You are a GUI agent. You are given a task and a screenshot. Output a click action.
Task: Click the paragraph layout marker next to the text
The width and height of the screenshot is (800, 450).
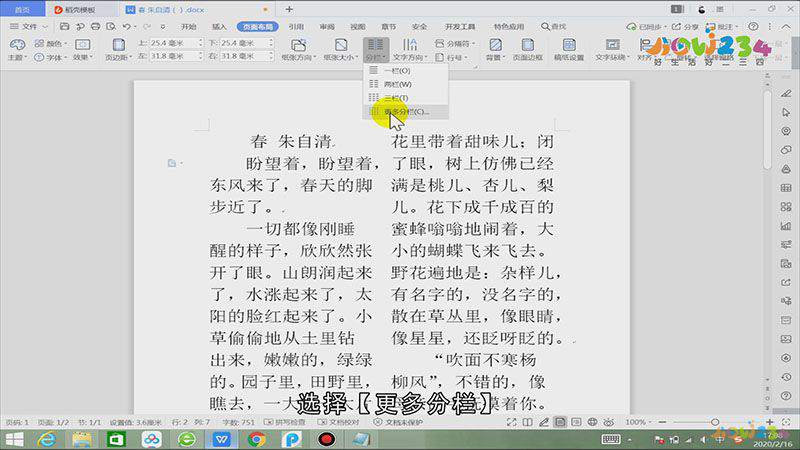point(172,163)
